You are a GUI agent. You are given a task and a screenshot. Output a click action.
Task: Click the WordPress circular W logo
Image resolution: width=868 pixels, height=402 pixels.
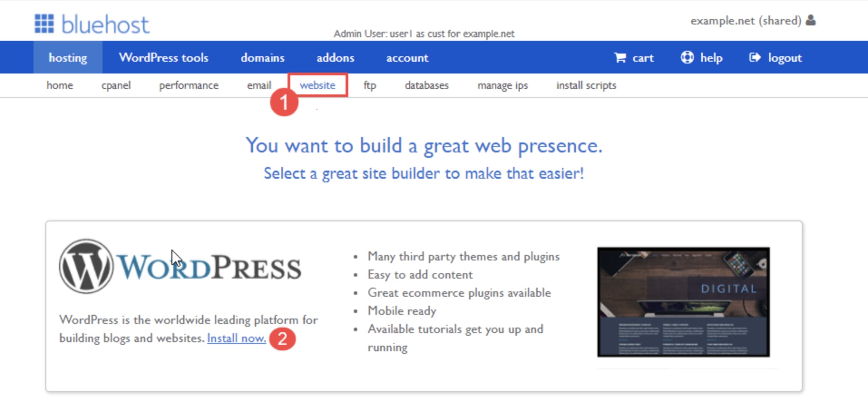[86, 266]
